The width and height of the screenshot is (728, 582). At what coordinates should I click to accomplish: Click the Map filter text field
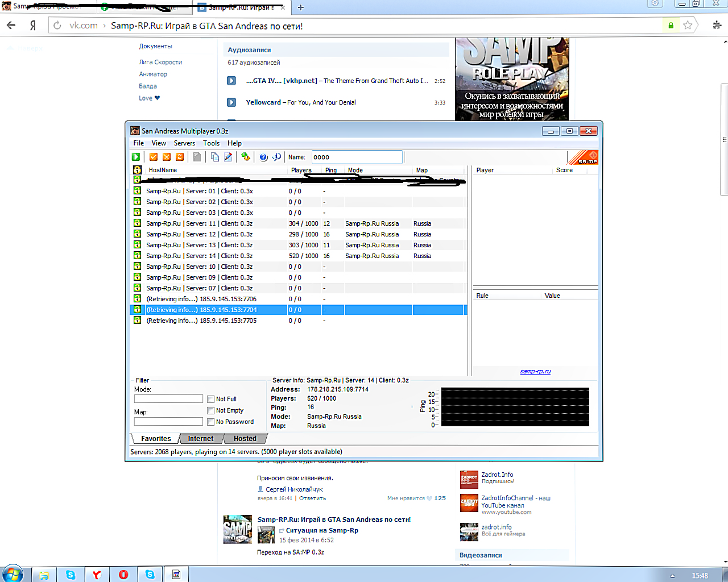(168, 422)
